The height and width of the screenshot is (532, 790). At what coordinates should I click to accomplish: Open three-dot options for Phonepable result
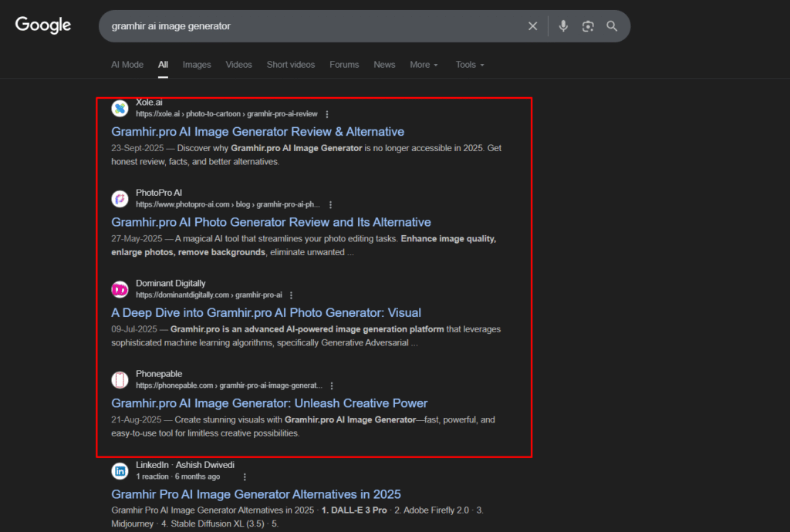332,386
